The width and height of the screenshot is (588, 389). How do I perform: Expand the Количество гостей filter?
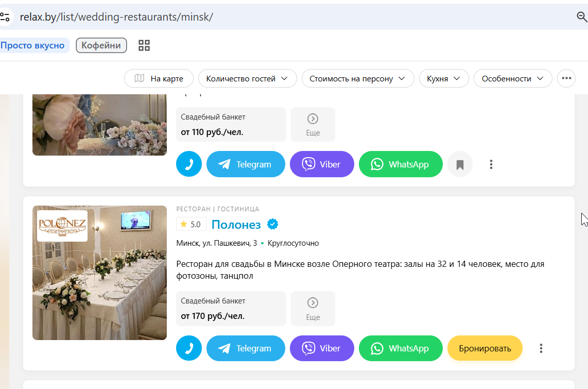(248, 78)
